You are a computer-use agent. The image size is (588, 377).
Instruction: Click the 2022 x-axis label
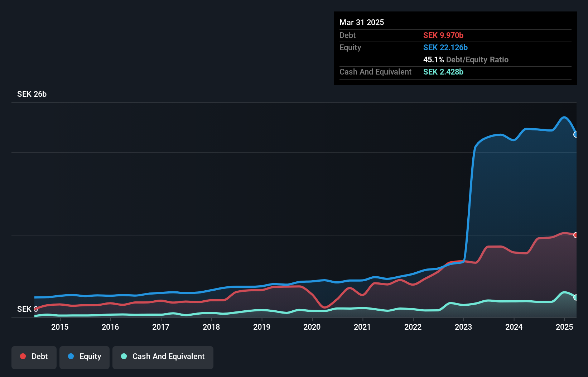413,327
